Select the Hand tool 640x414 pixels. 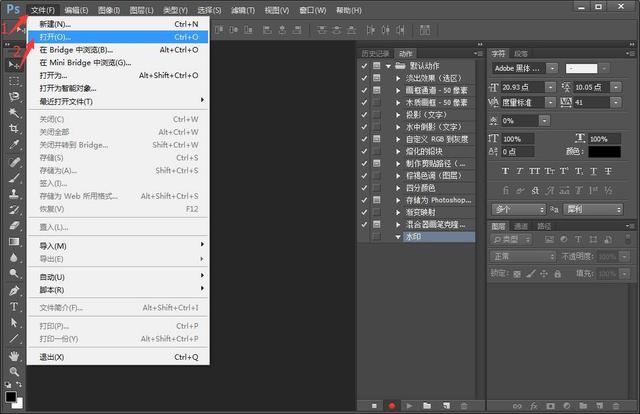pyautogui.click(x=13, y=356)
